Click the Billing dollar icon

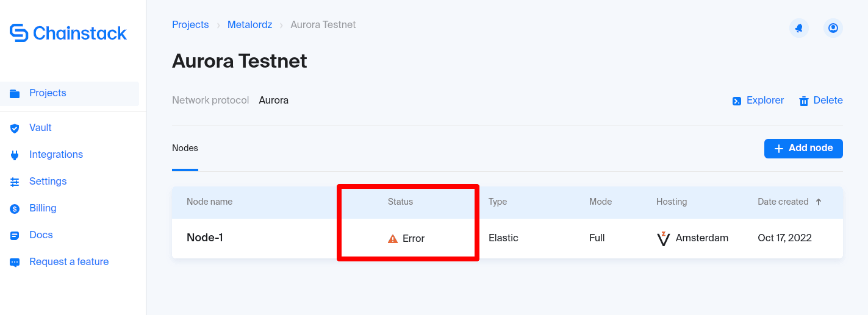tap(15, 208)
